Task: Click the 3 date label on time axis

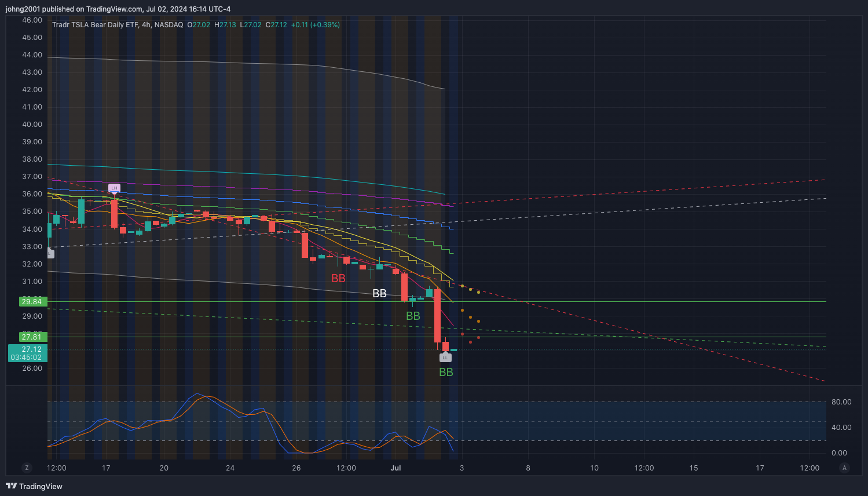Action: (462, 468)
